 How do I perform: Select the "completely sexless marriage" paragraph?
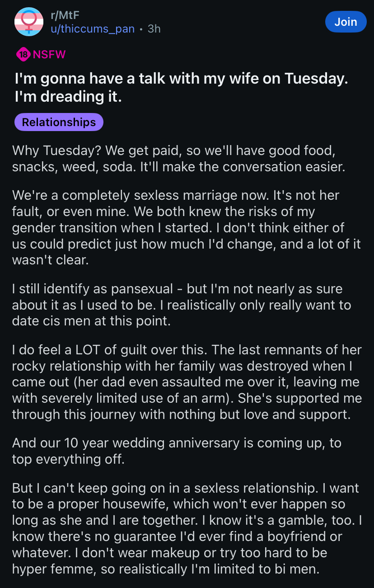coord(187,228)
